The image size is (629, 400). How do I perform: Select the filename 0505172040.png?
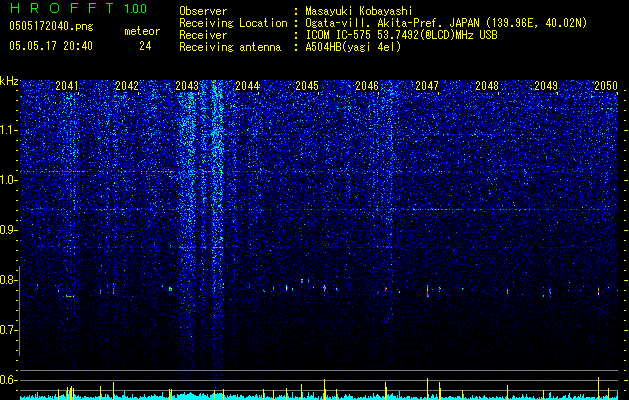pos(51,27)
